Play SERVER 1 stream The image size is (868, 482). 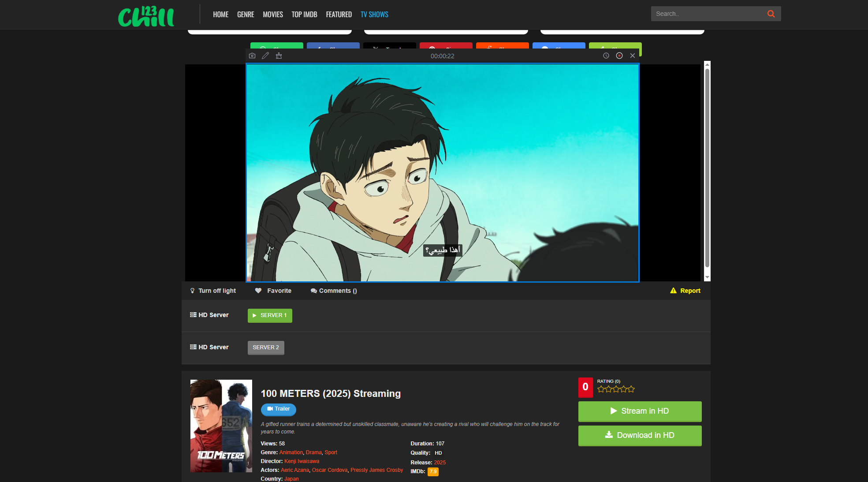coord(269,315)
